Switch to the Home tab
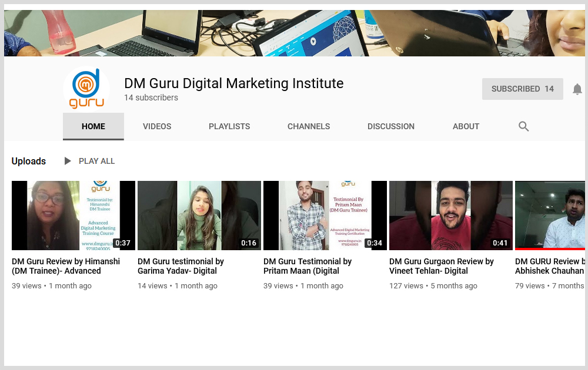 93,127
